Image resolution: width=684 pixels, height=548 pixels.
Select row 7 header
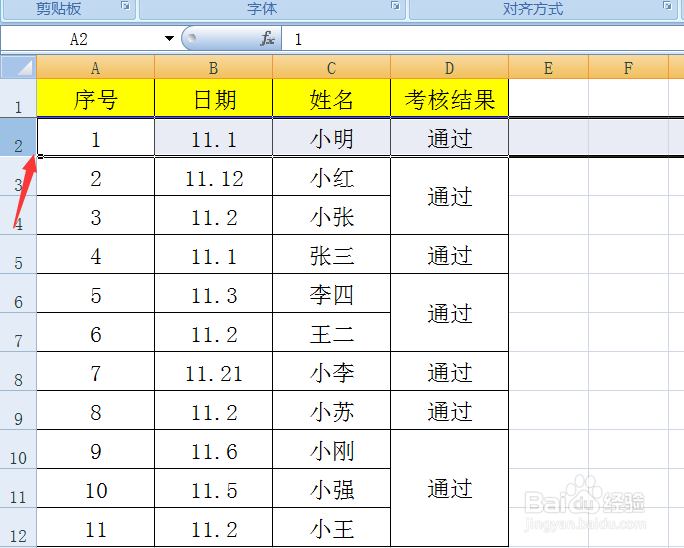[x=18, y=332]
